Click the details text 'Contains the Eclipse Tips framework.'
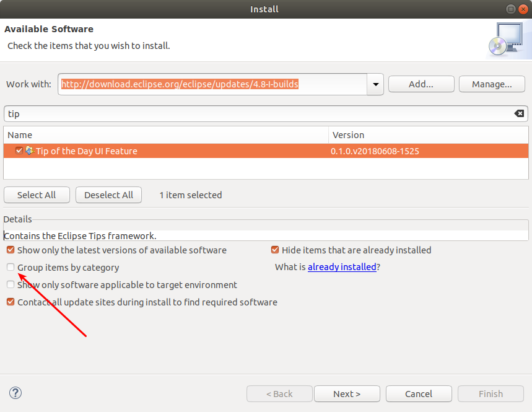The image size is (532, 412). point(80,236)
